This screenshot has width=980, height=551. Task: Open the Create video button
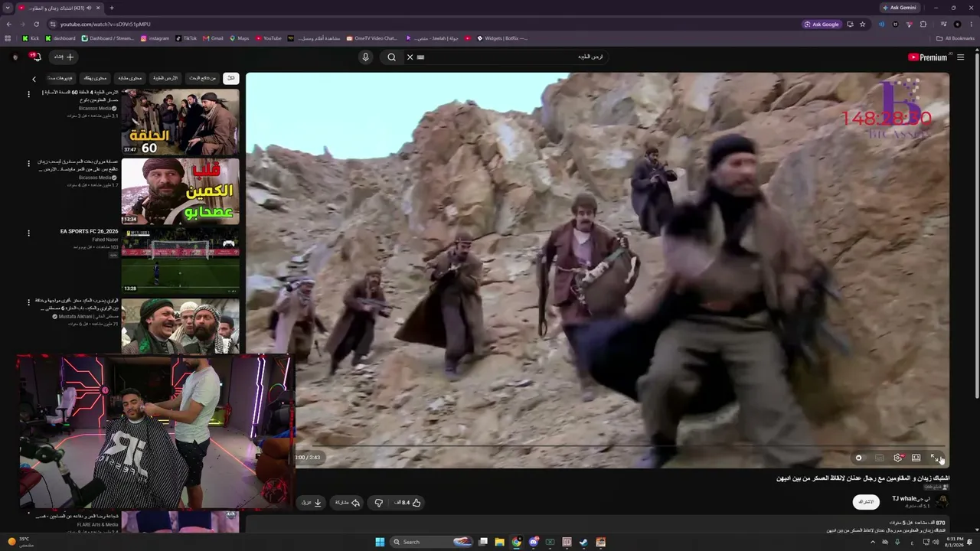[x=64, y=57]
